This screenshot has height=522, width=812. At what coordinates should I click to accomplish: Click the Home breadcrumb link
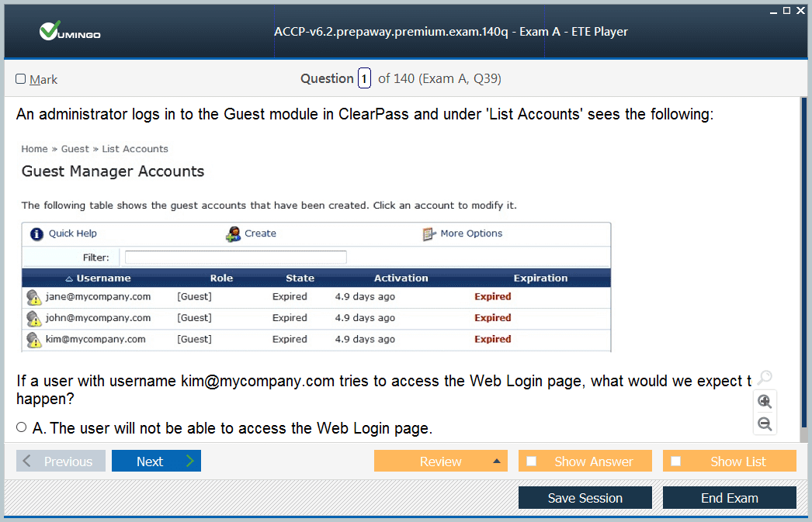pyautogui.click(x=34, y=149)
